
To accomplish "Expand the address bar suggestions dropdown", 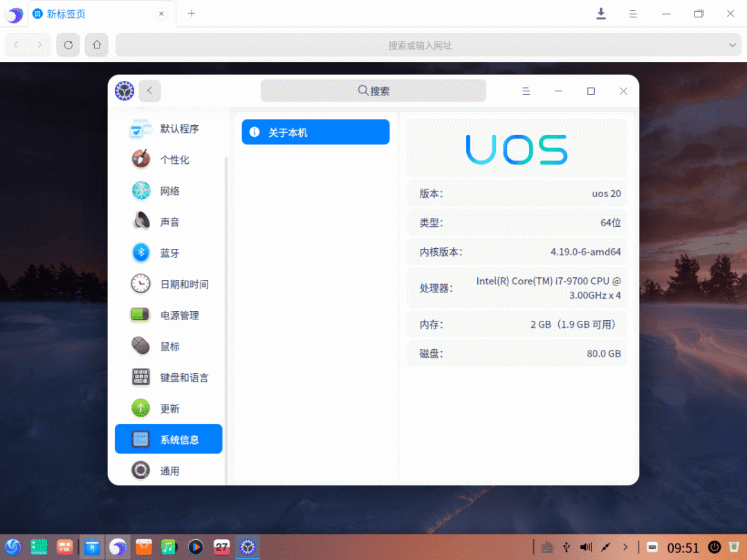I will 731,44.
